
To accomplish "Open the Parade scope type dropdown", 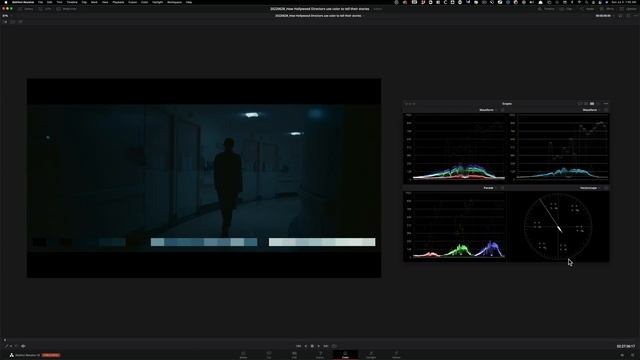I will coord(490,188).
